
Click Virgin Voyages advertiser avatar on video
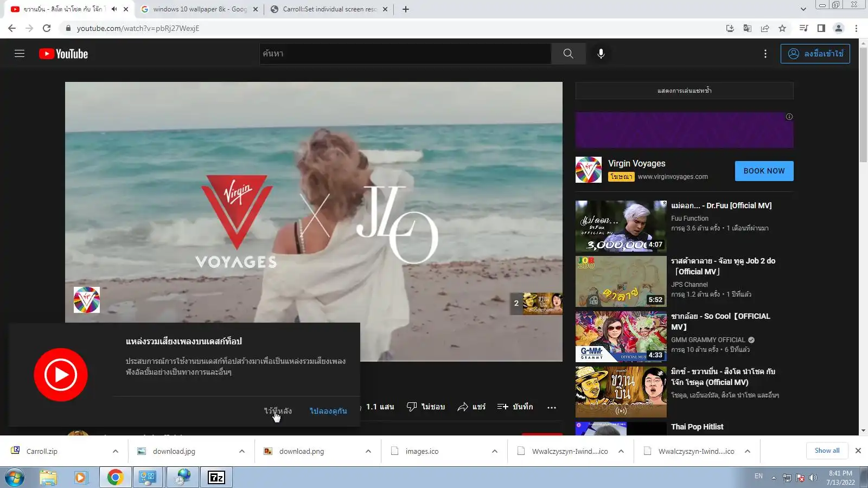point(87,300)
